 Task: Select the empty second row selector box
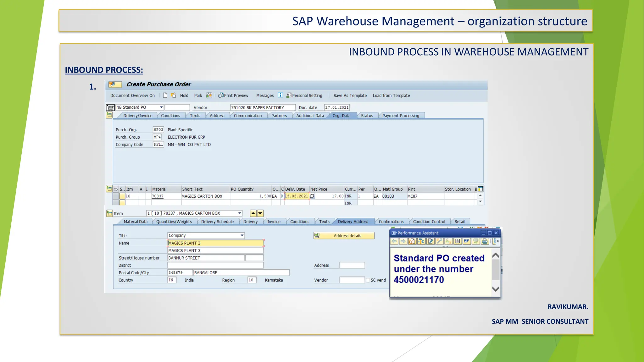[122, 203]
